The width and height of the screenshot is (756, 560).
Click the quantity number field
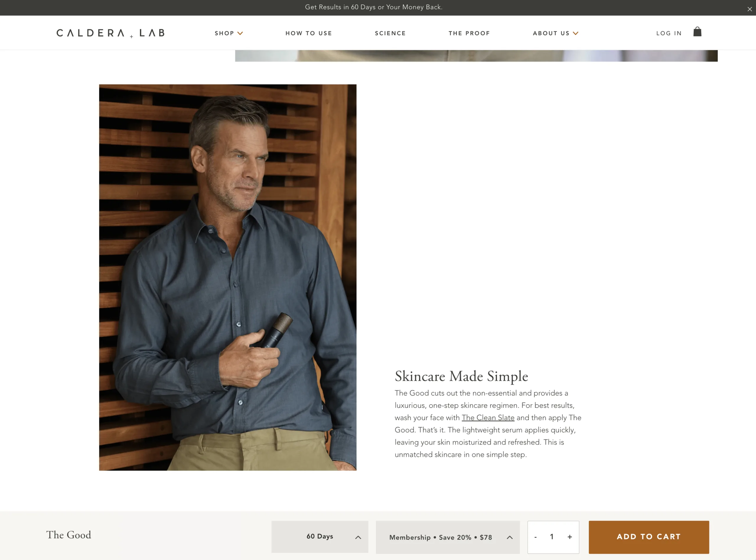coord(552,537)
